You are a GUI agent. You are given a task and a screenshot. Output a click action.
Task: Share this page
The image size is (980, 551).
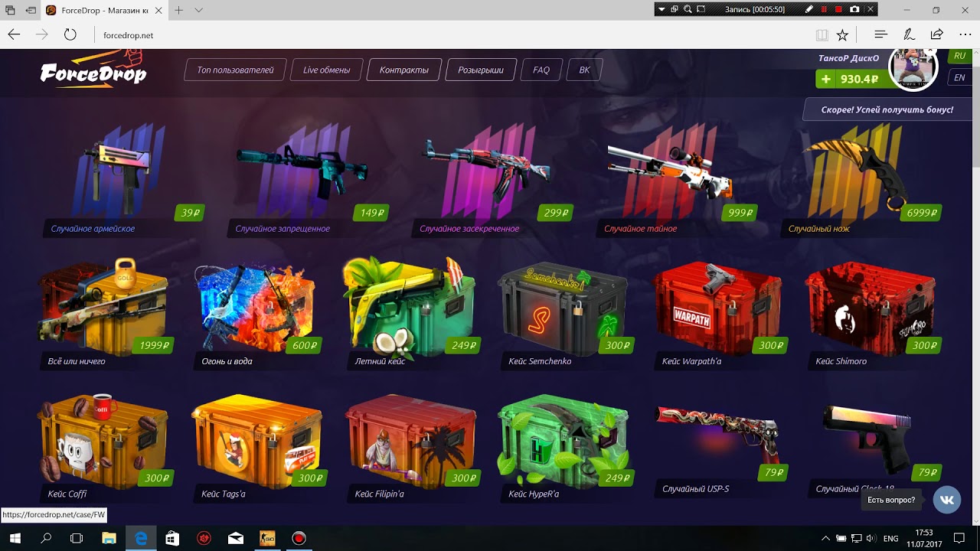coord(936,34)
